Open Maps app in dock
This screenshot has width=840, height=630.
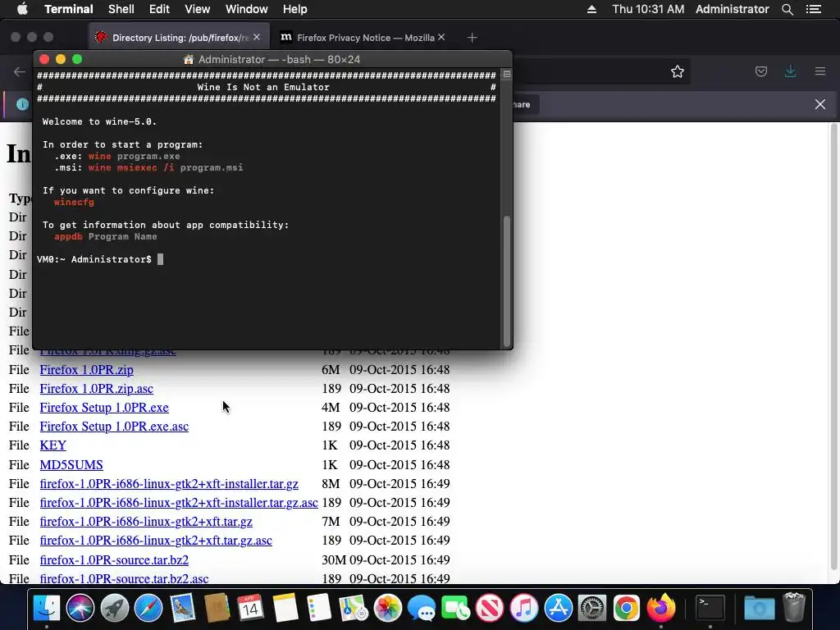click(353, 608)
